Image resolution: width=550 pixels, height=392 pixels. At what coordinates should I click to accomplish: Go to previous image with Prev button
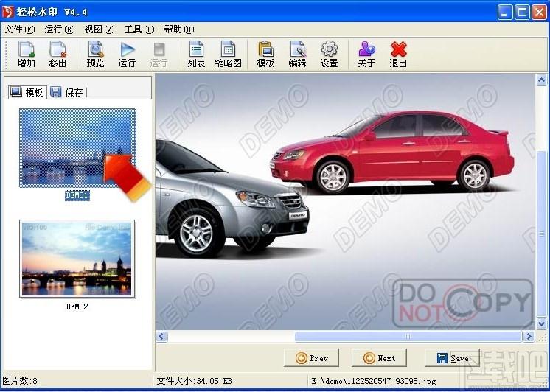[x=311, y=358]
